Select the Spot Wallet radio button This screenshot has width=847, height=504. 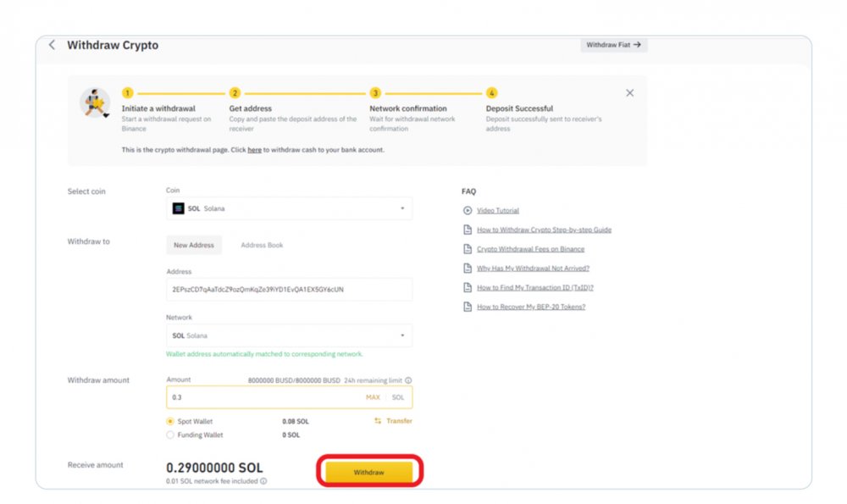point(170,421)
